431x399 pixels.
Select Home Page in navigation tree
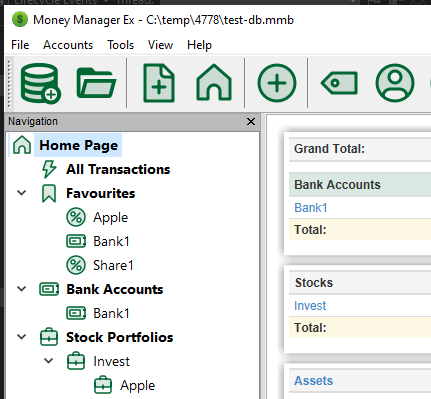[x=79, y=145]
